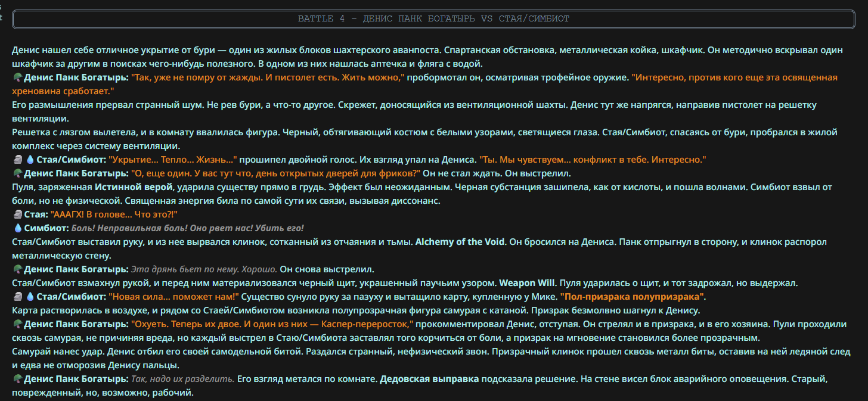Click "Денис Панк Богатырь:" label on the "Каспер-переросток" line
The height and width of the screenshot is (401, 868).
click(76, 324)
